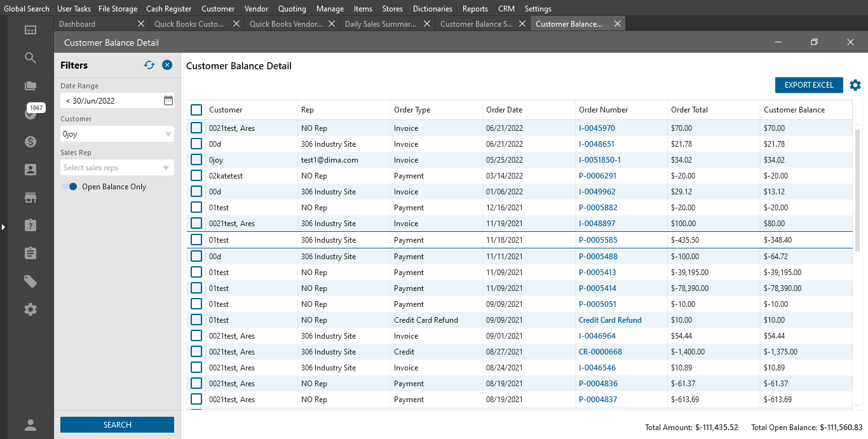Viewport: 868px width, 439px height.
Task: Click the dollar sign cash register icon
Action: point(30,142)
